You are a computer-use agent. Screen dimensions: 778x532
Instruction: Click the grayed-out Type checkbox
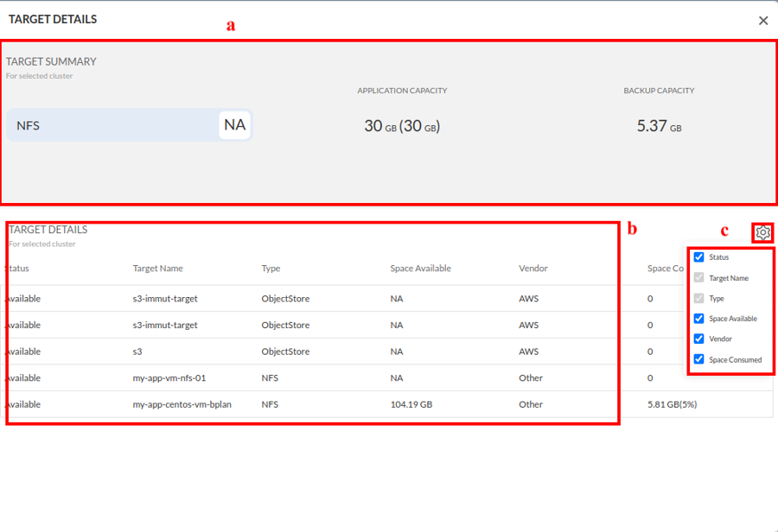[699, 298]
